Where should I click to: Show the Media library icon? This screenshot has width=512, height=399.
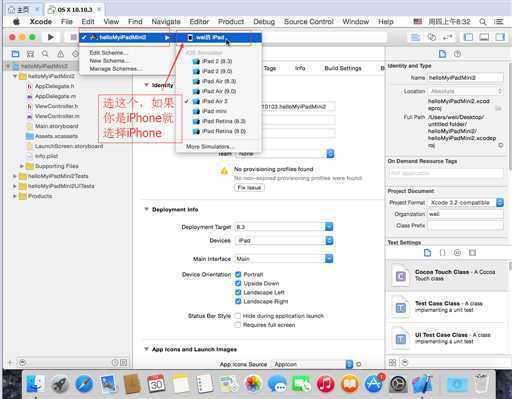coord(472,253)
